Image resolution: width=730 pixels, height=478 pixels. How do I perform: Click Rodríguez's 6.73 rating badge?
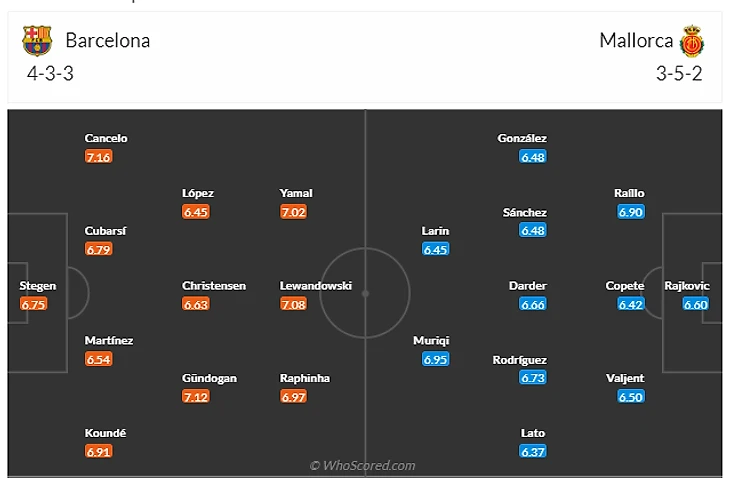click(533, 378)
